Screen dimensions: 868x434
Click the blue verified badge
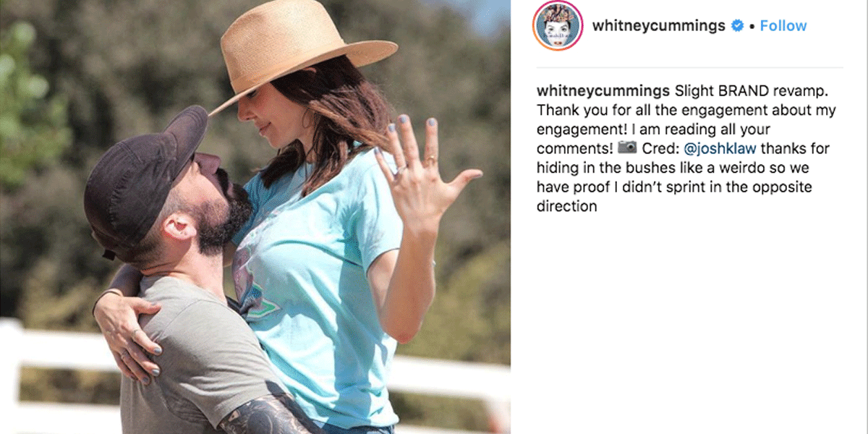tap(738, 26)
